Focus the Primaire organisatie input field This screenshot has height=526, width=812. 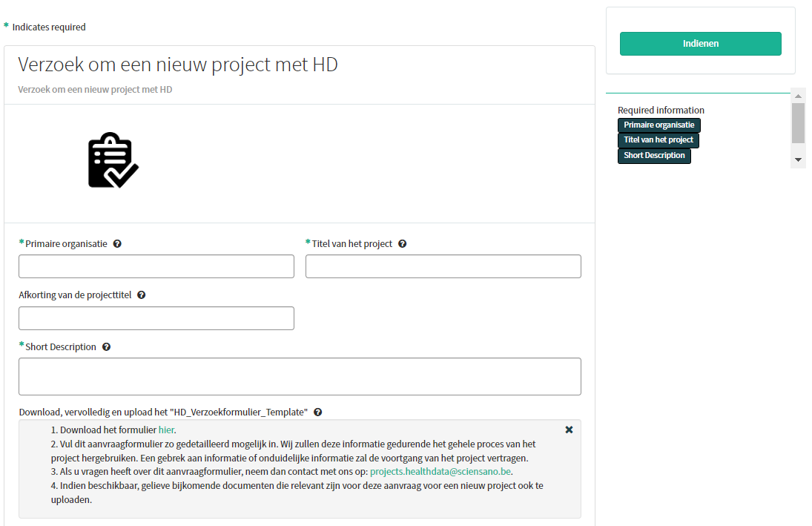pyautogui.click(x=156, y=266)
